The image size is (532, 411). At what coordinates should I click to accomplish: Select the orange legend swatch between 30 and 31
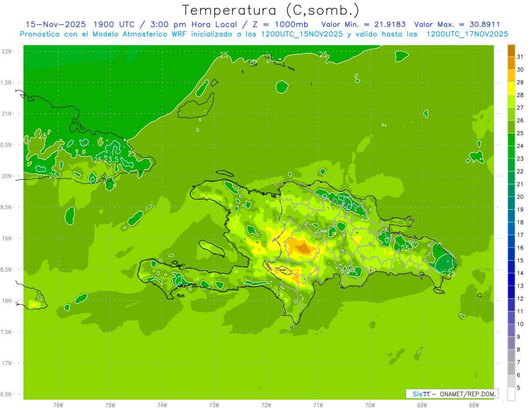tap(511, 63)
